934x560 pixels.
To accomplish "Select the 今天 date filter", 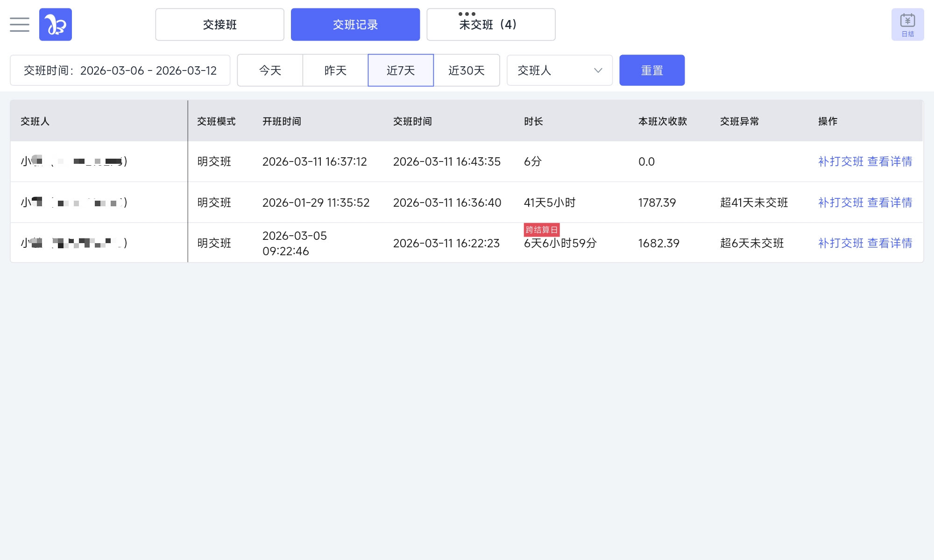I will pyautogui.click(x=270, y=70).
